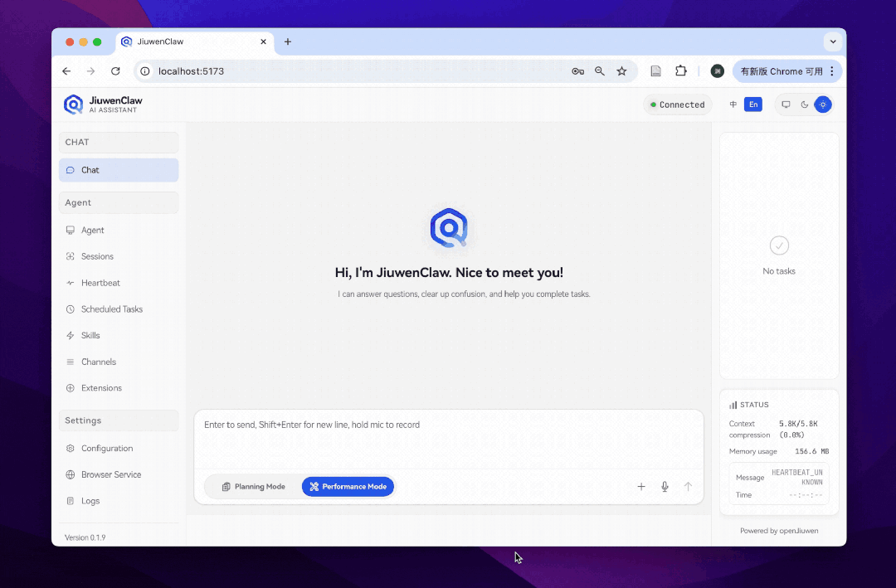
Task: Click the Time value in status panel
Action: pyautogui.click(x=806, y=495)
